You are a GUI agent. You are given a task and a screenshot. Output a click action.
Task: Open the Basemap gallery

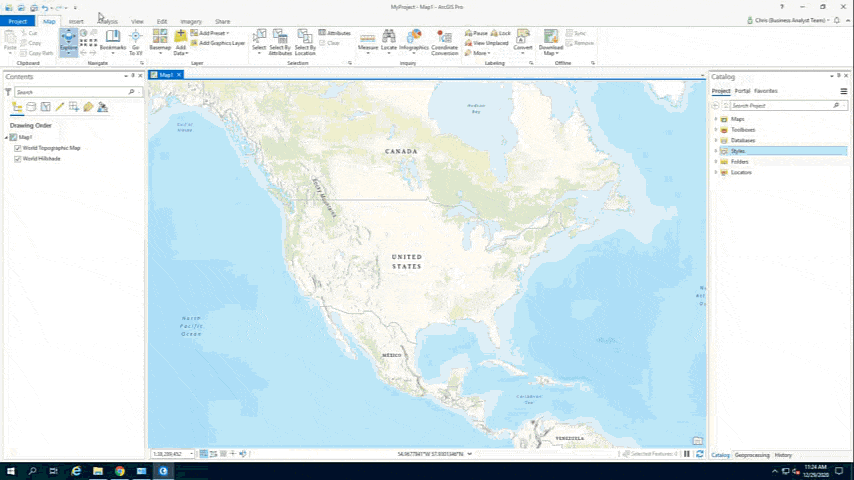point(160,42)
